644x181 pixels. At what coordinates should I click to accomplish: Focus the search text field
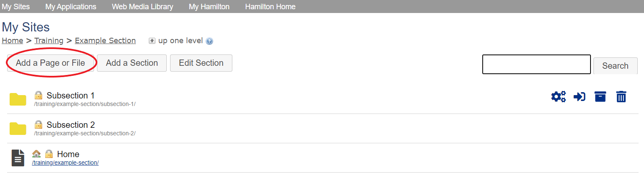pyautogui.click(x=537, y=64)
